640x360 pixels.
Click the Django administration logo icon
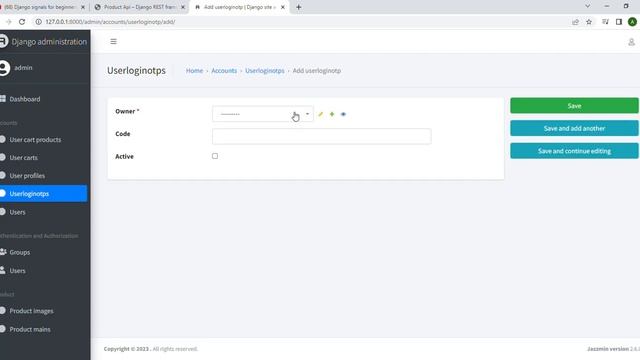[4, 41]
